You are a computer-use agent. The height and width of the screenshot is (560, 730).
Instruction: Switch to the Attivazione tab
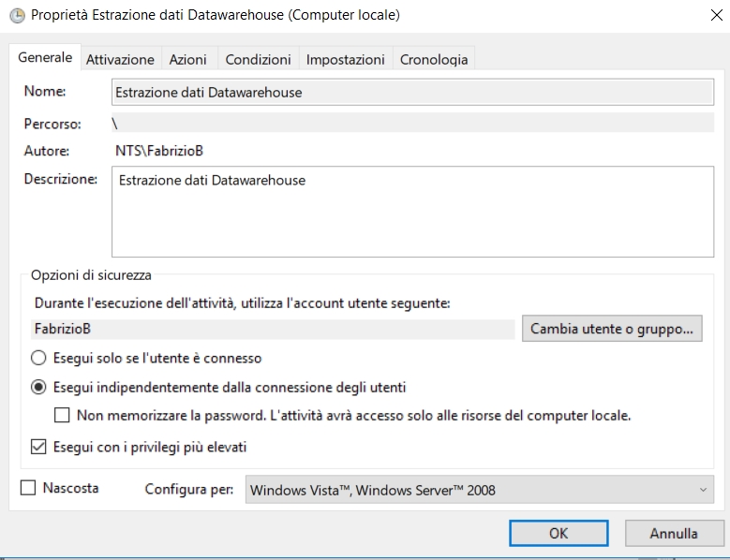coord(120,59)
